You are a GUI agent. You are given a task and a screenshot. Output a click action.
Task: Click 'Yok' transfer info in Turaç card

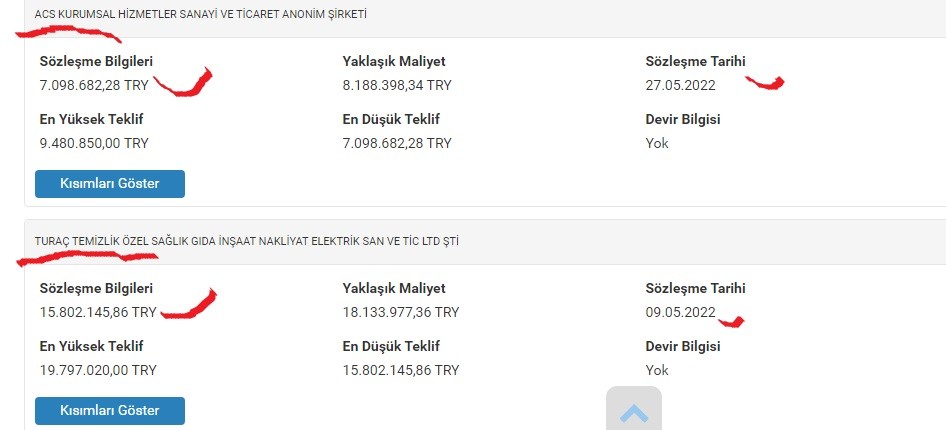pyautogui.click(x=657, y=370)
